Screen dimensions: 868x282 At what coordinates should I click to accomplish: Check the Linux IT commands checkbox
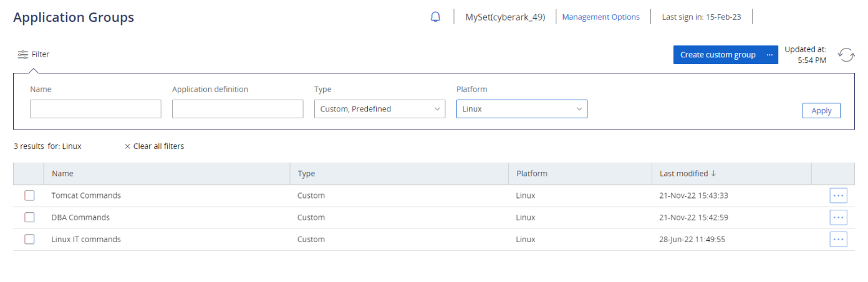(29, 239)
